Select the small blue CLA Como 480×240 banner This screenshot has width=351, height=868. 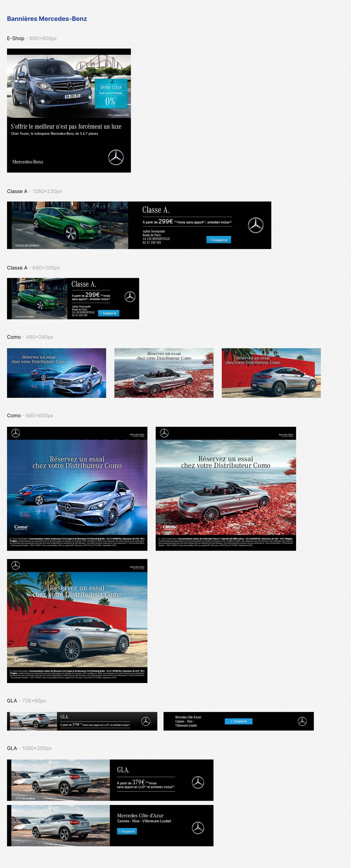pos(57,373)
